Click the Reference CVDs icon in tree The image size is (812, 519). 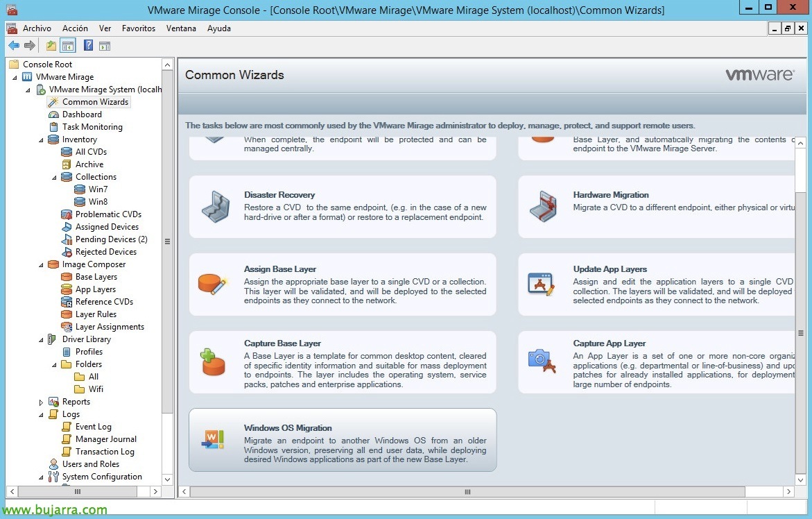tap(67, 302)
